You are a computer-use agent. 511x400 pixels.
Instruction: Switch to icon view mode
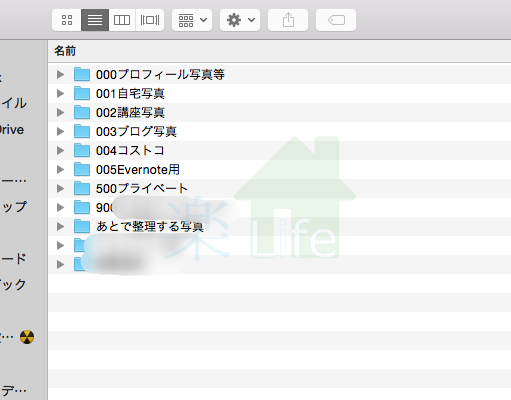[67, 20]
